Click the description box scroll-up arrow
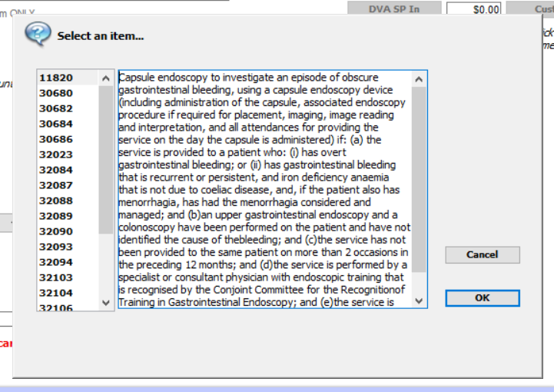 [419, 79]
